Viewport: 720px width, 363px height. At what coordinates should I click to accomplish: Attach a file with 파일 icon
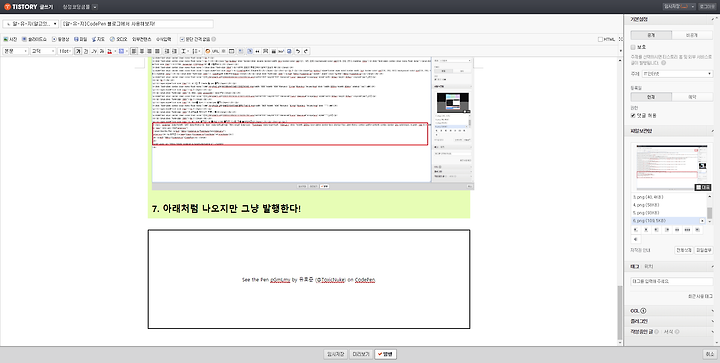tap(81, 39)
